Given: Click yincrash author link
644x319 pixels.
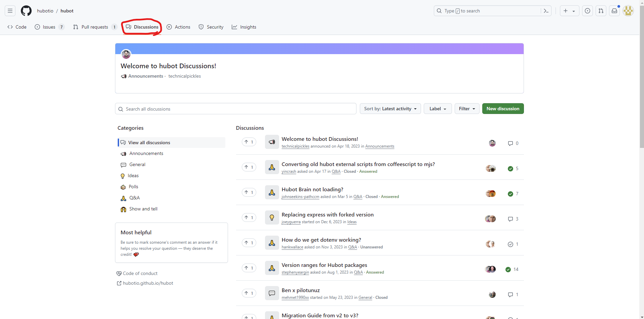Looking at the screenshot, I should pos(289,171).
